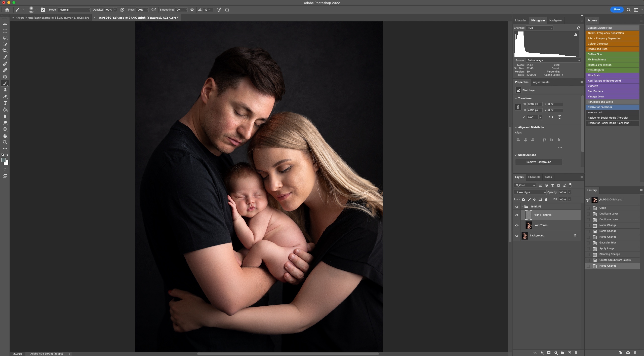Select the Zoom tool in toolbar
The height and width of the screenshot is (356, 644).
pos(5,142)
